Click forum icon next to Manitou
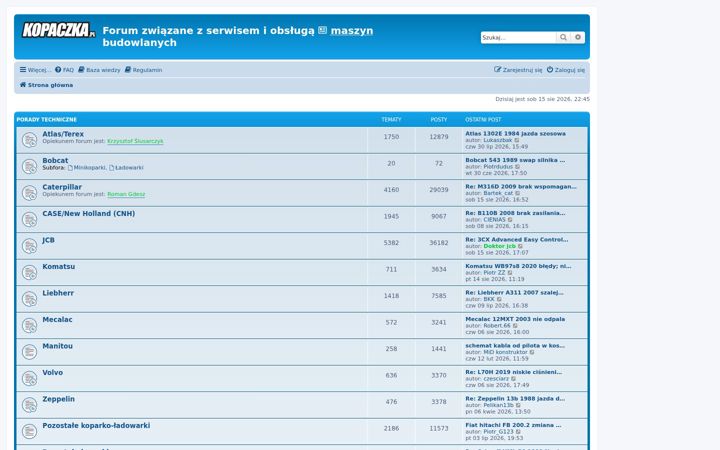720x450 pixels. (29, 352)
